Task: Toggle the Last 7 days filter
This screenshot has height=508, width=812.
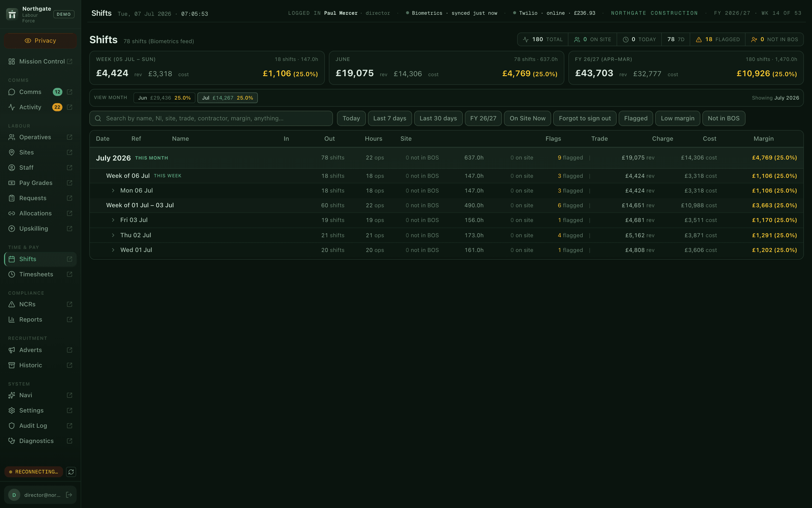Action: [390, 119]
